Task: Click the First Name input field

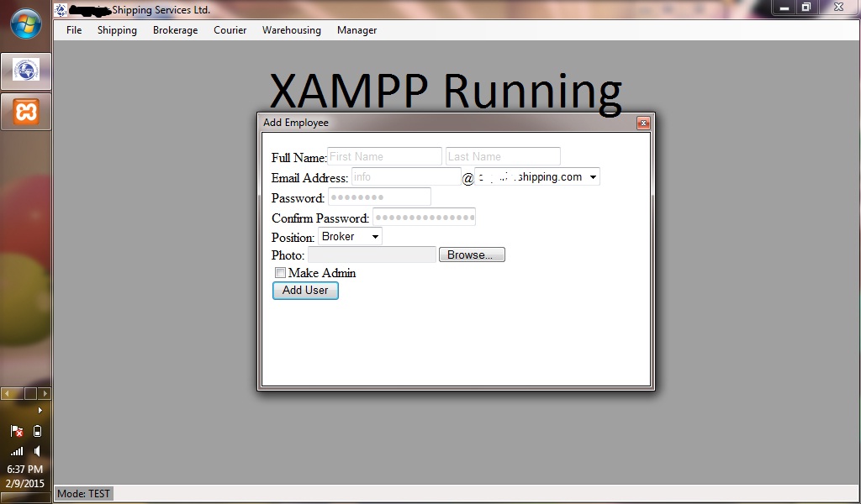Action: click(383, 156)
